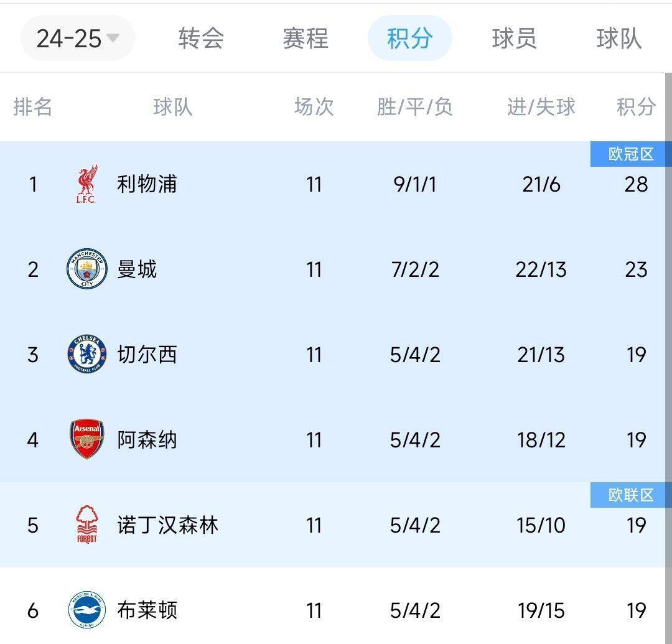
Task: Open the 诺丁汉森林 team page
Action: pos(167,525)
